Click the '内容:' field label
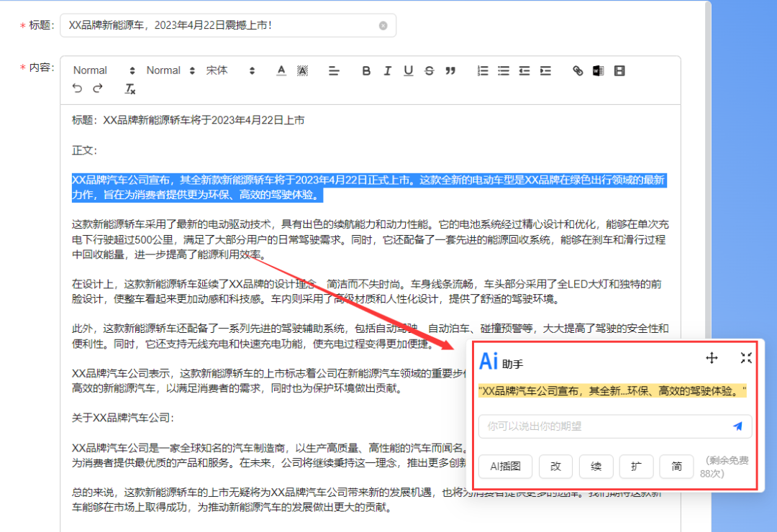 point(42,68)
